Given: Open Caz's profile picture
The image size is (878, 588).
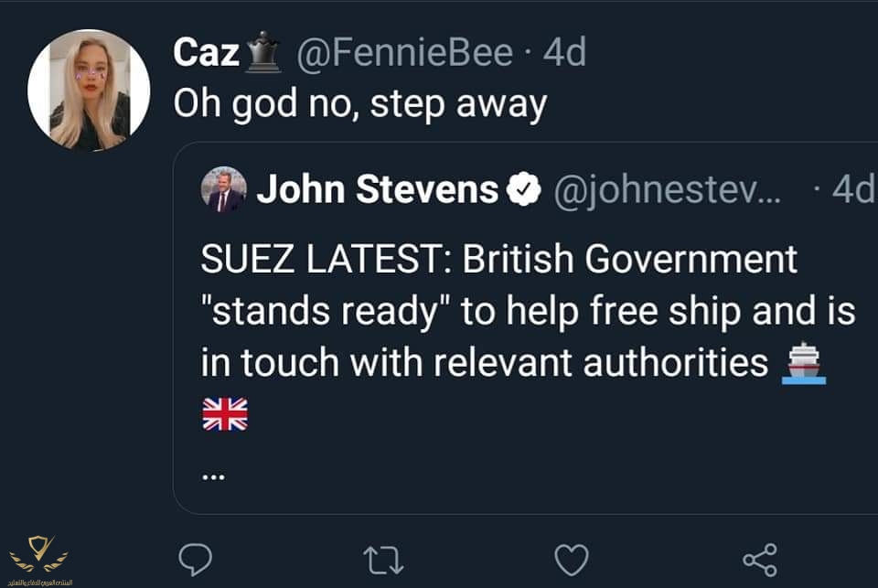Looking at the screenshot, I should pos(89,89).
